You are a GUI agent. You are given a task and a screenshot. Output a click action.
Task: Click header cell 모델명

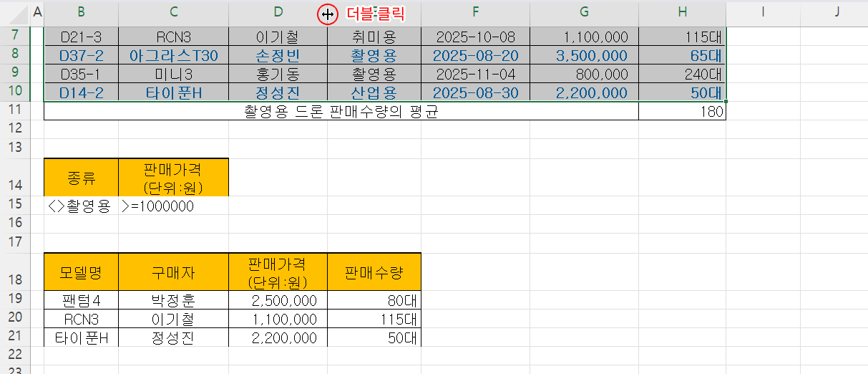point(81,272)
